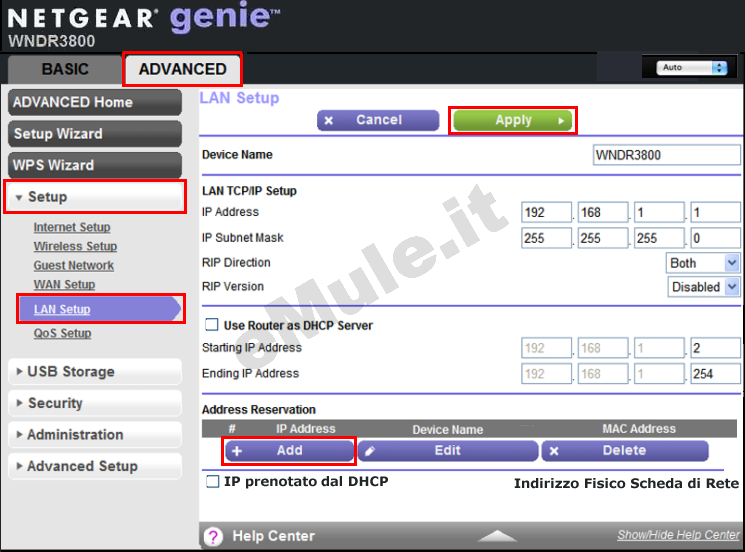745x552 pixels.
Task: Apply the LAN Setup changes
Action: coord(513,120)
